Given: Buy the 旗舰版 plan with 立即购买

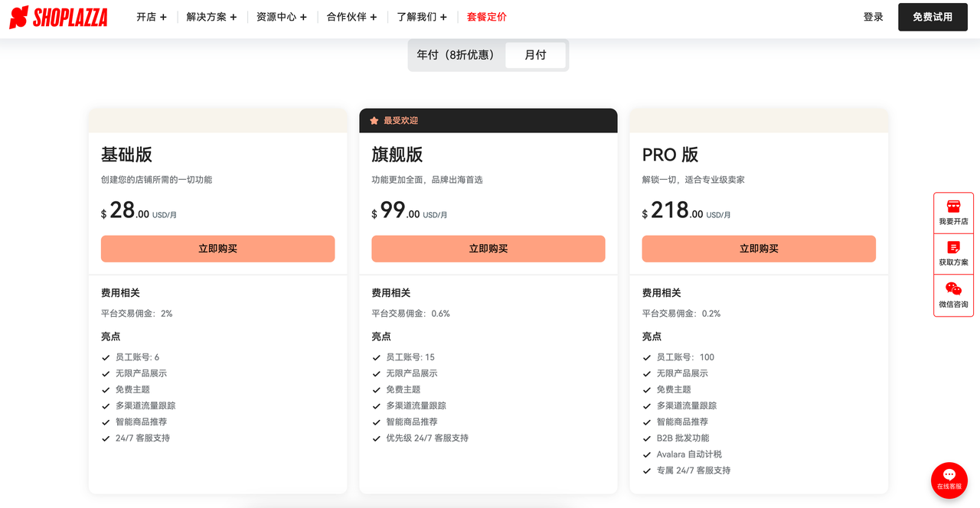Looking at the screenshot, I should tap(488, 249).
